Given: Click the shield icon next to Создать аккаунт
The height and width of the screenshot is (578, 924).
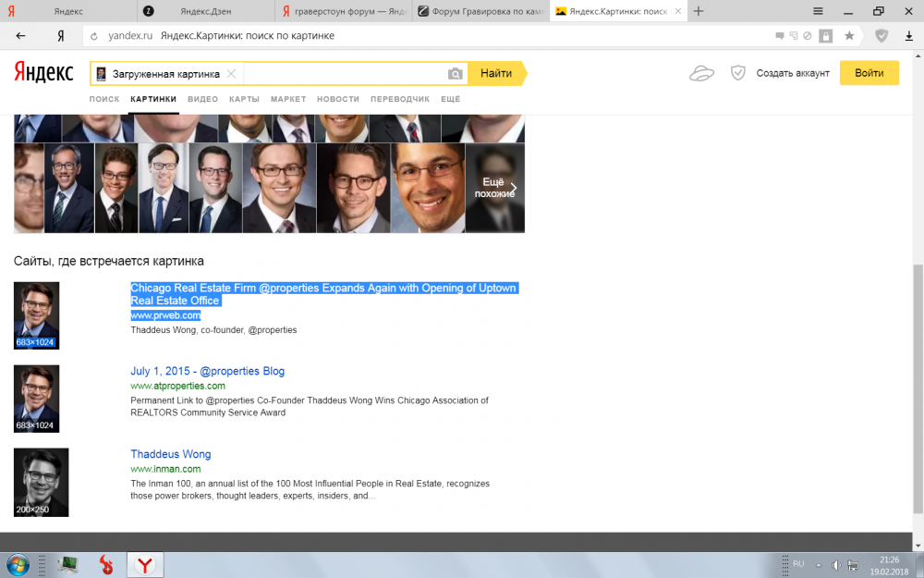Looking at the screenshot, I should coord(737,73).
